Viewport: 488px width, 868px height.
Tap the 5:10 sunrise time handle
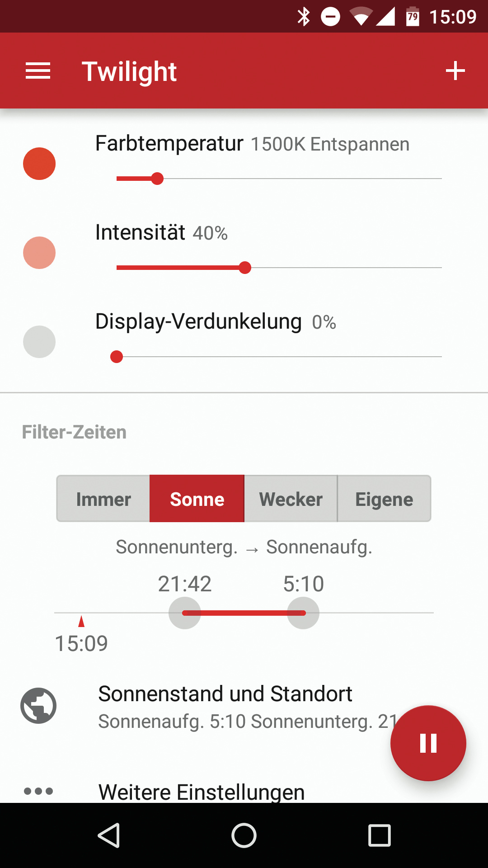pos(303,613)
